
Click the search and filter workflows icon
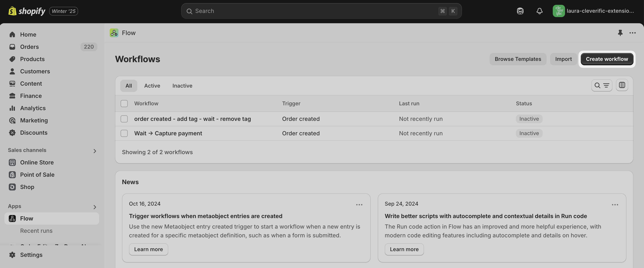tap(601, 85)
